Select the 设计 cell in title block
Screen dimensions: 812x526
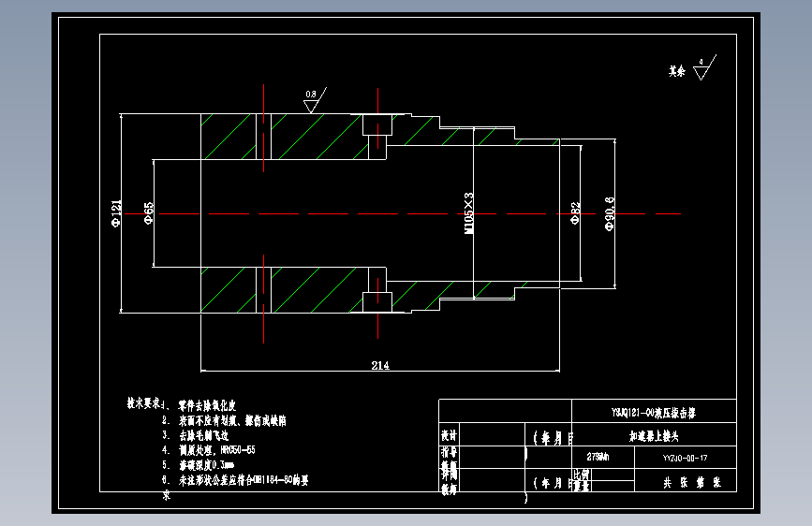click(x=449, y=435)
